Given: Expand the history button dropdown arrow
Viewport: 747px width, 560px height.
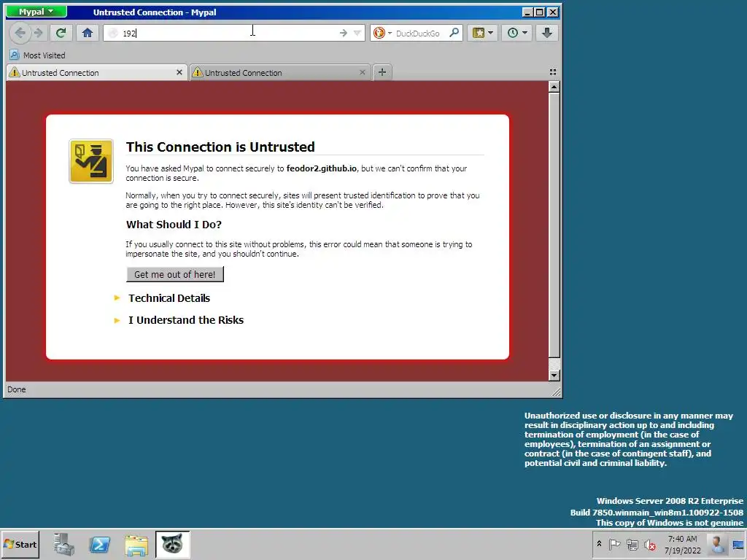Looking at the screenshot, I should coord(525,33).
